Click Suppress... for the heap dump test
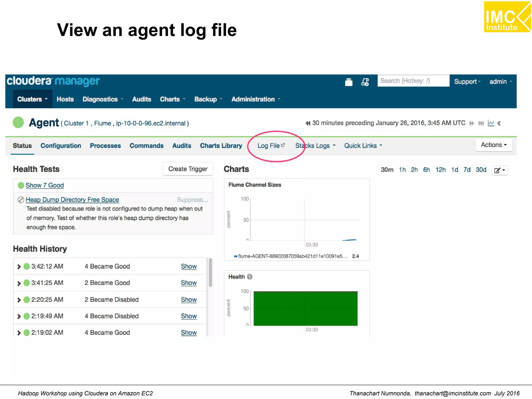The width and height of the screenshot is (532, 399). [x=192, y=199]
